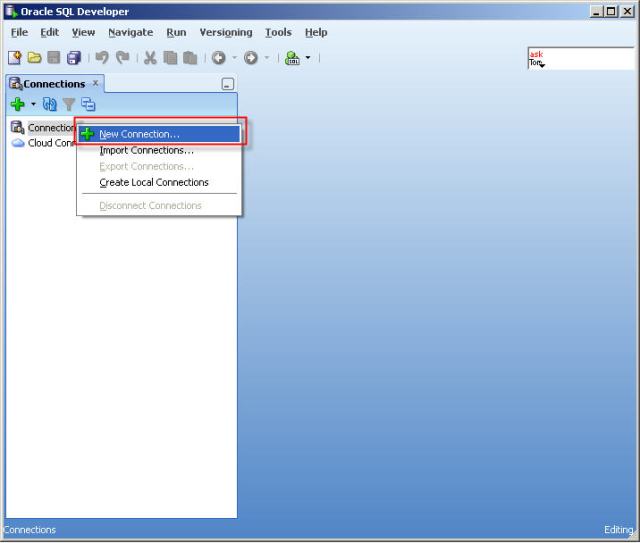Click the Editing status bar text

pyautogui.click(x=618, y=530)
